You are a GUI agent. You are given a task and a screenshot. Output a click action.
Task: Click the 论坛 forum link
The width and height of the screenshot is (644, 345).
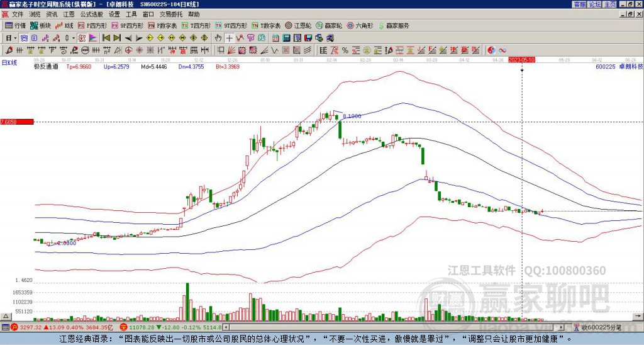pos(594,4)
